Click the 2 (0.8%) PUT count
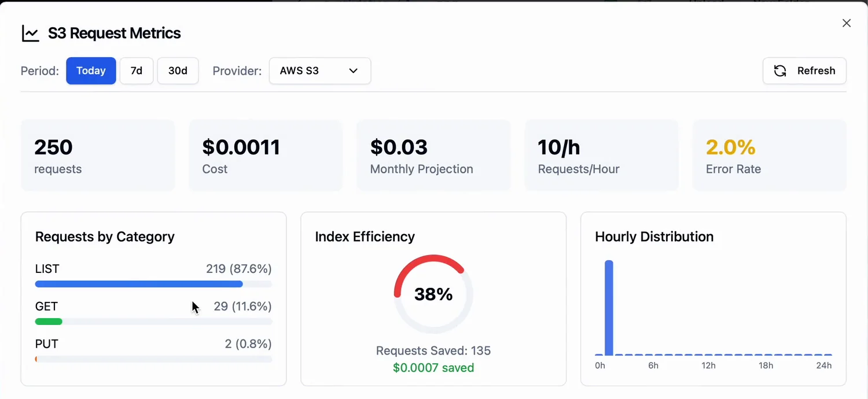The image size is (868, 399). (x=248, y=343)
